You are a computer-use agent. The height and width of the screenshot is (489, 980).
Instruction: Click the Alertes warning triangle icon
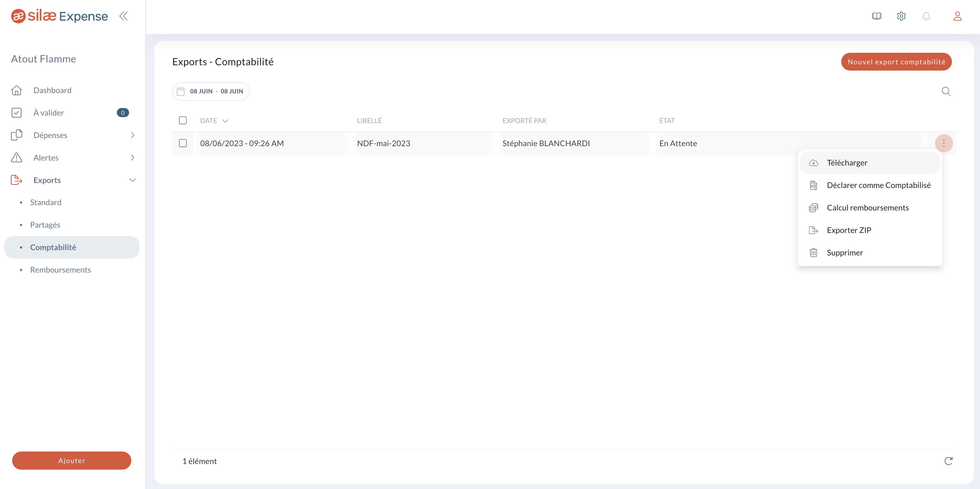pyautogui.click(x=16, y=157)
